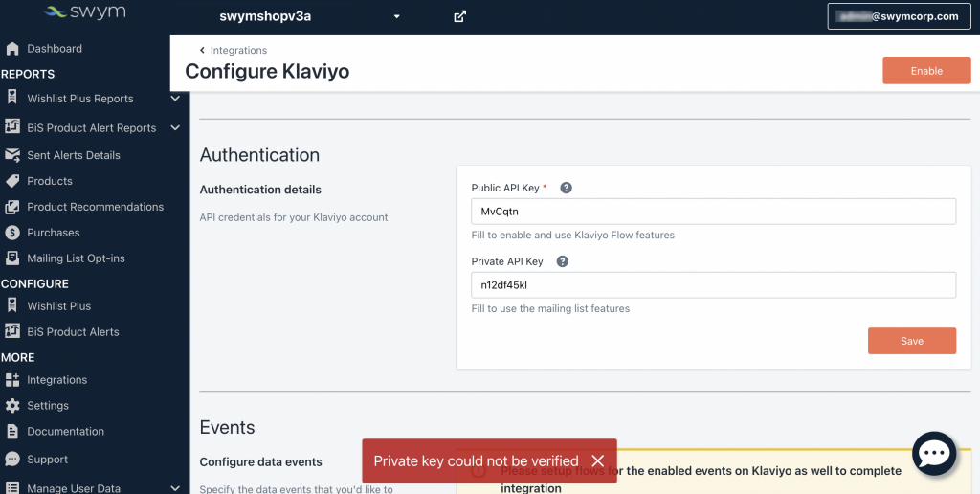Click the Integrations grid icon
This screenshot has height=494, width=980.
11,379
